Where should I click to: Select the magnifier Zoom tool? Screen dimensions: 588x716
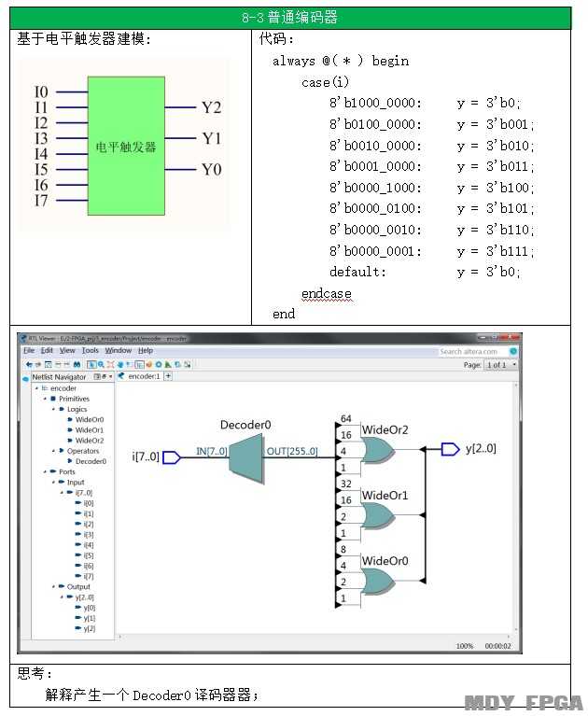tap(101, 364)
